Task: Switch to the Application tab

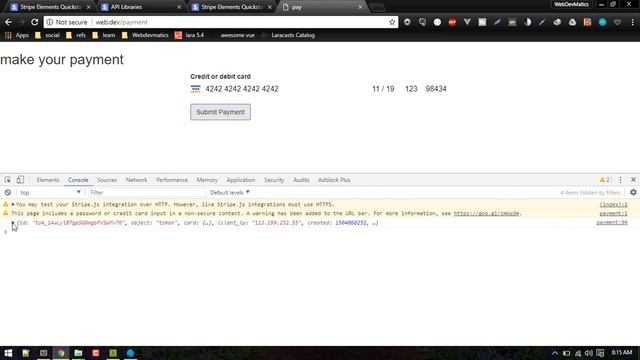Action: click(x=241, y=180)
